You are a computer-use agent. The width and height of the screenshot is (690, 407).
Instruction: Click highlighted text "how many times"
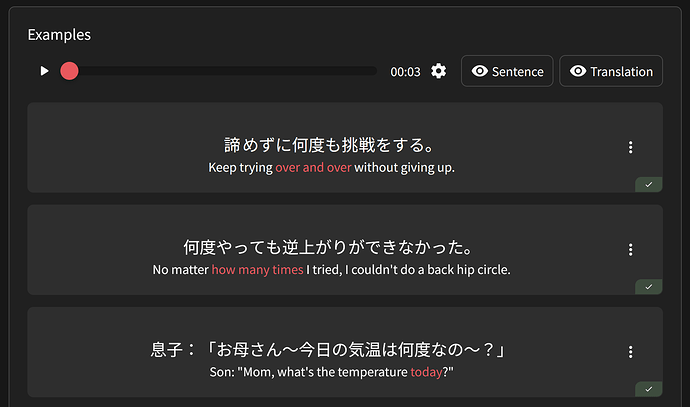(257, 270)
